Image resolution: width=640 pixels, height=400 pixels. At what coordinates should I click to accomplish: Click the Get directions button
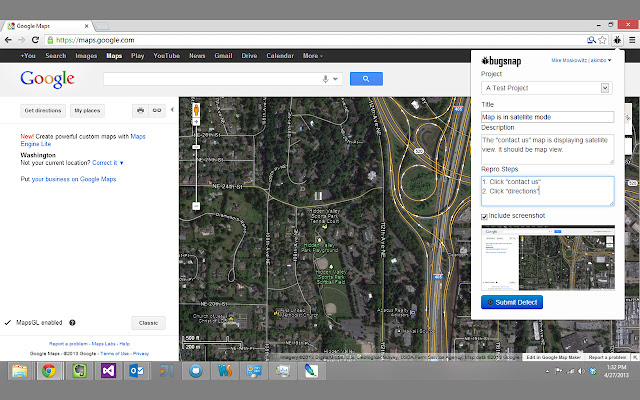tap(43, 111)
